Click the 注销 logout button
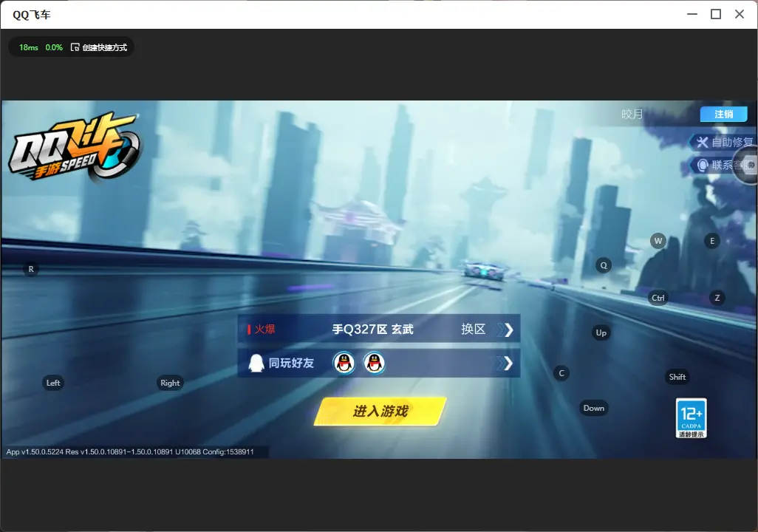This screenshot has height=532, width=758. 724,114
